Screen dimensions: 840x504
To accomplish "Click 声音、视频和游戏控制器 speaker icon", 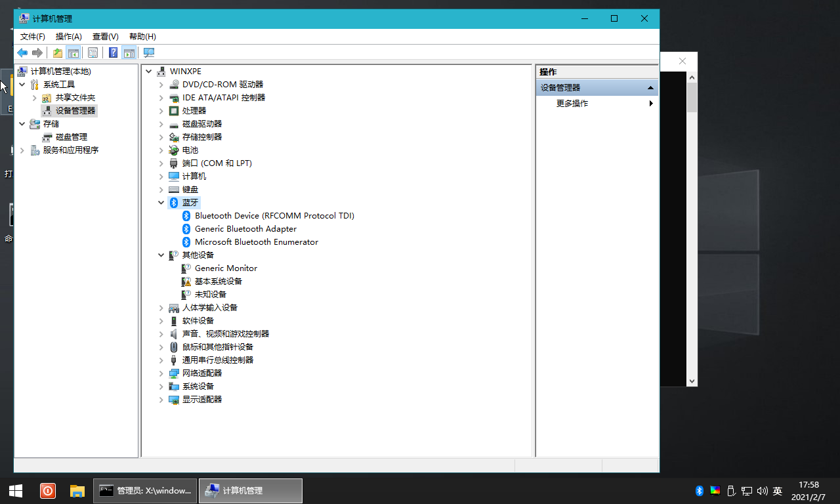I will 173,333.
